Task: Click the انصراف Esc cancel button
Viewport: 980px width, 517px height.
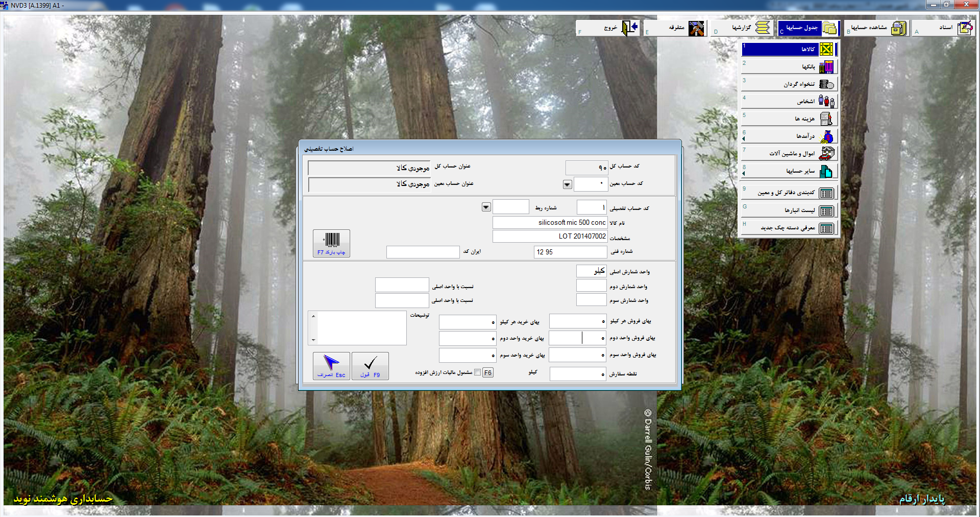Action: [x=331, y=366]
